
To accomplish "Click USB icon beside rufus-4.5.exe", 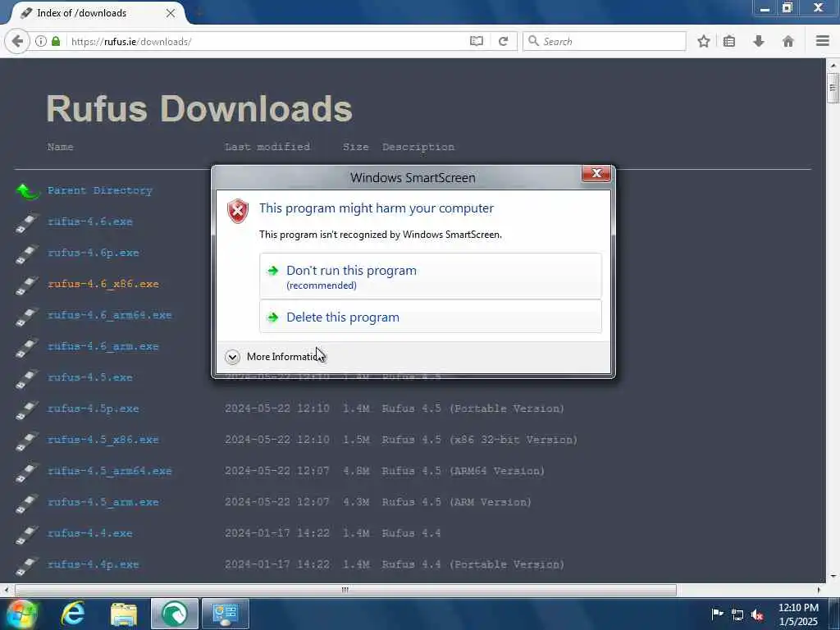I will (x=27, y=379).
